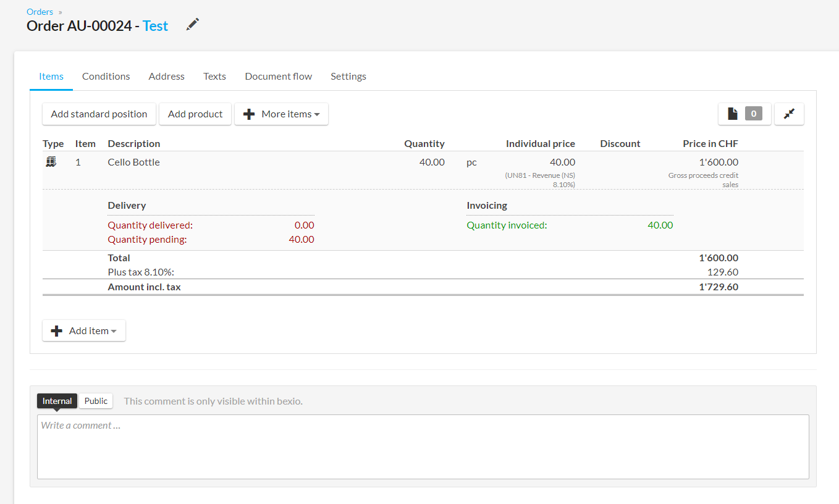Screen dimensions: 839x504
Task: Click the collapse arrows icon button
Action: [x=789, y=114]
